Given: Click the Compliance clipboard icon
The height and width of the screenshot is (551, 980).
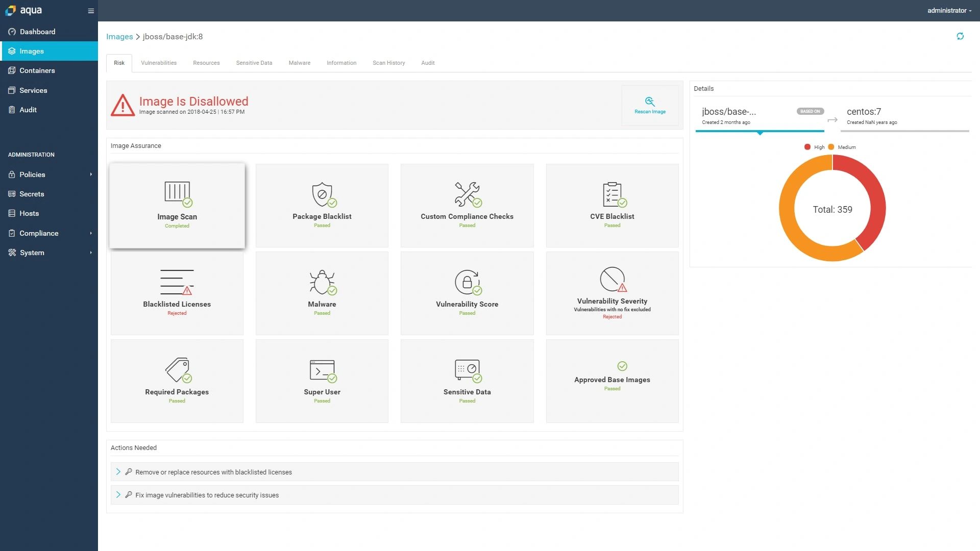Looking at the screenshot, I should click(x=12, y=233).
